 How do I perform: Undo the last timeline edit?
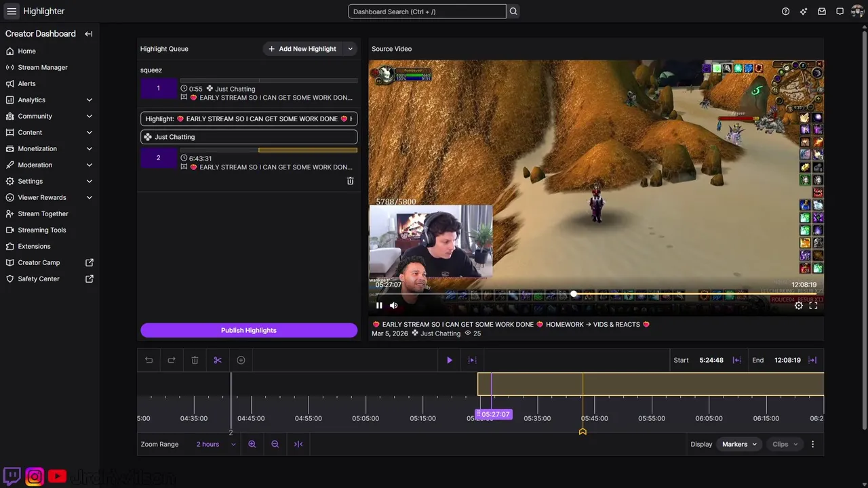coord(149,360)
